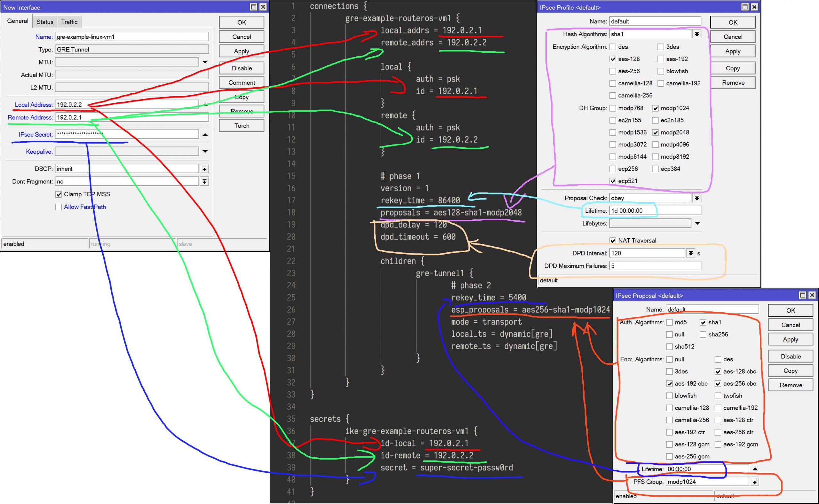Close the IPsec Proposal window

(x=812, y=295)
